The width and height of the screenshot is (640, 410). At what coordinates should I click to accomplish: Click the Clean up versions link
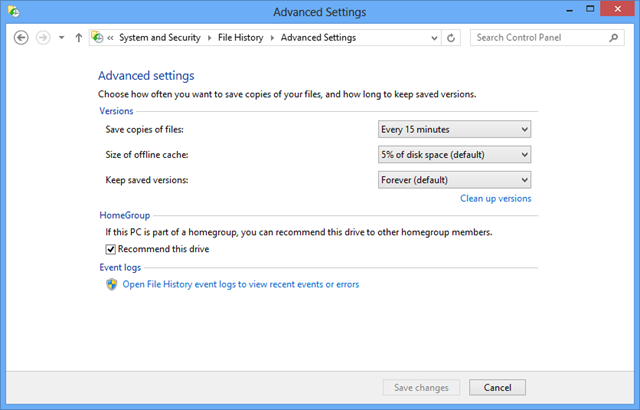tap(495, 199)
